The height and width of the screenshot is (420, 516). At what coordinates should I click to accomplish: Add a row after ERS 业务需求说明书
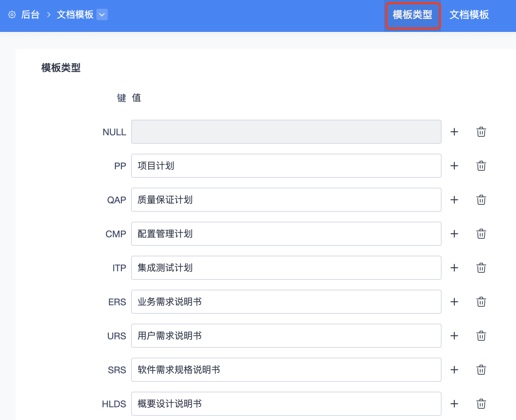(x=454, y=302)
